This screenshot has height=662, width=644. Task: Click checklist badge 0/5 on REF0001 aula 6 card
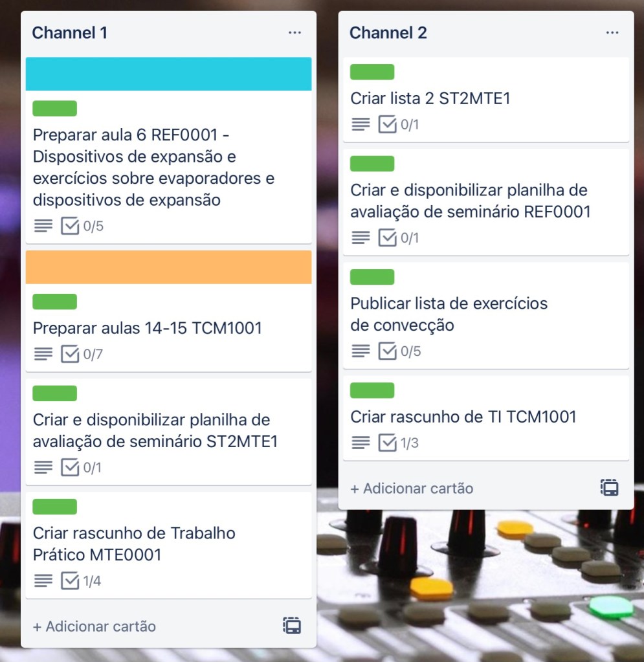82,226
